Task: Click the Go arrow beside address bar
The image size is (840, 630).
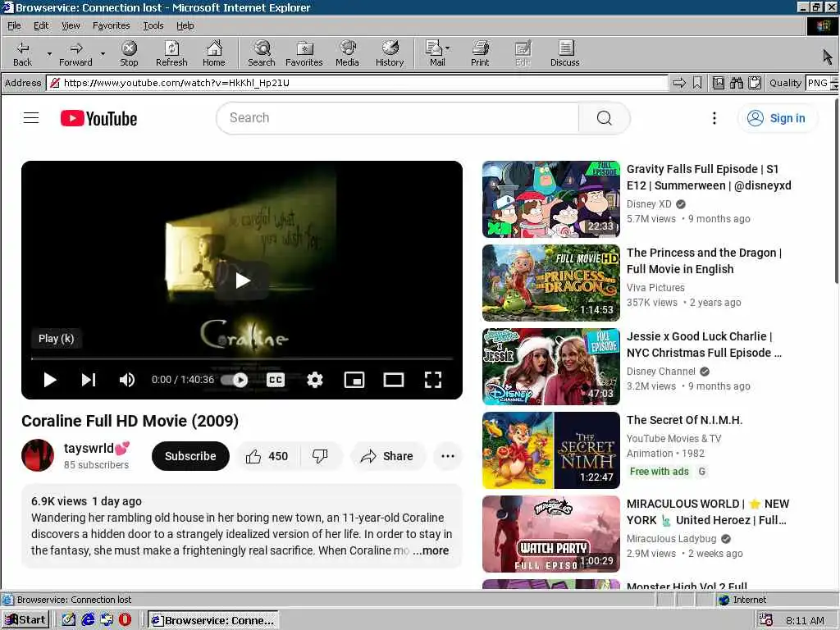Action: pos(679,83)
